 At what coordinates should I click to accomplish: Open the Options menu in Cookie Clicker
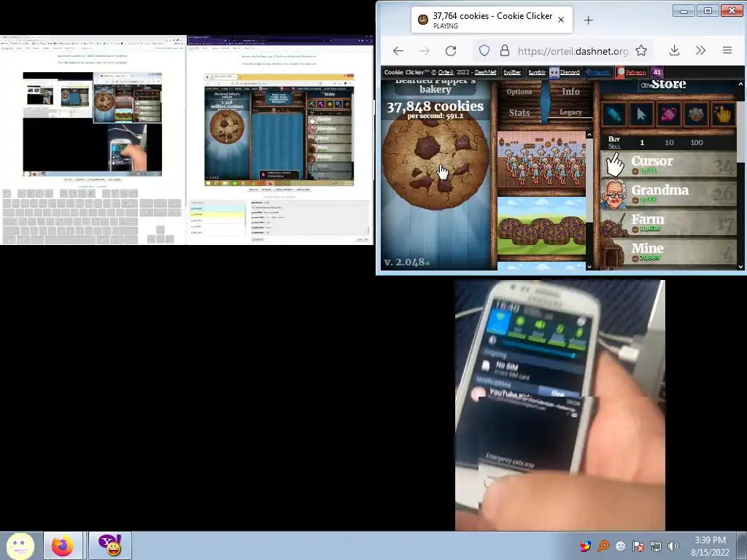click(x=519, y=91)
